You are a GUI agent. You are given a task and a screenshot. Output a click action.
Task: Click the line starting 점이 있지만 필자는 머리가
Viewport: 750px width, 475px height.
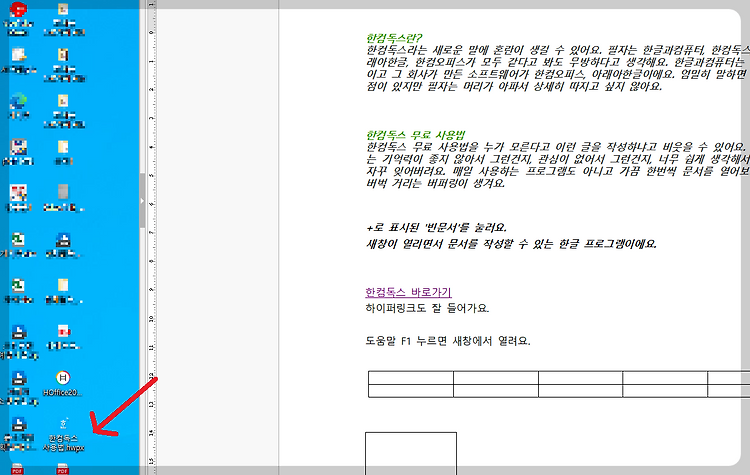click(514, 87)
